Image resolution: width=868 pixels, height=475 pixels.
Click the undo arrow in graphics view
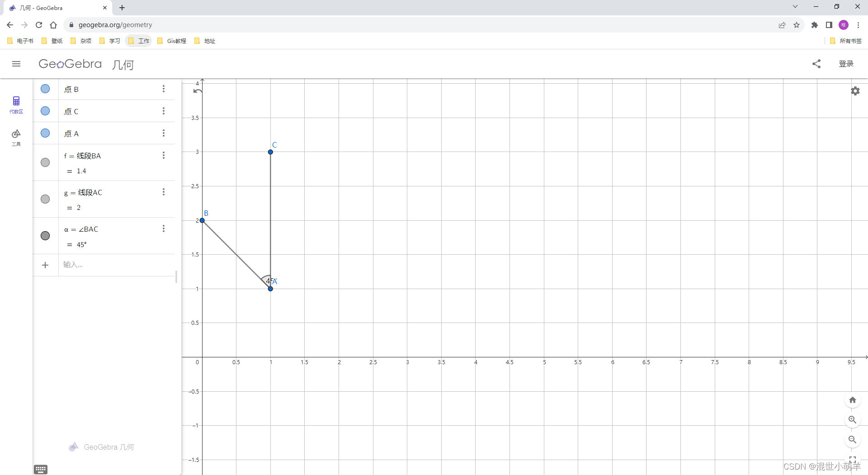coord(198,91)
